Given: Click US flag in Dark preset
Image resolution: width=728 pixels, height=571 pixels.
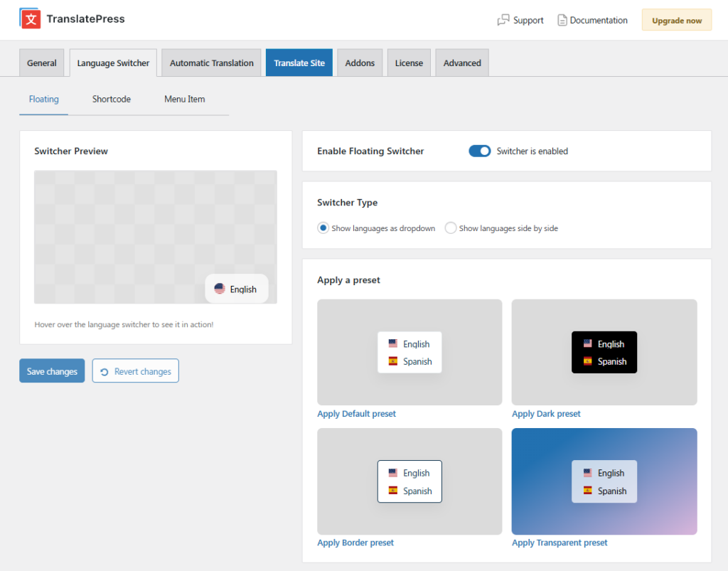Looking at the screenshot, I should pyautogui.click(x=587, y=343).
